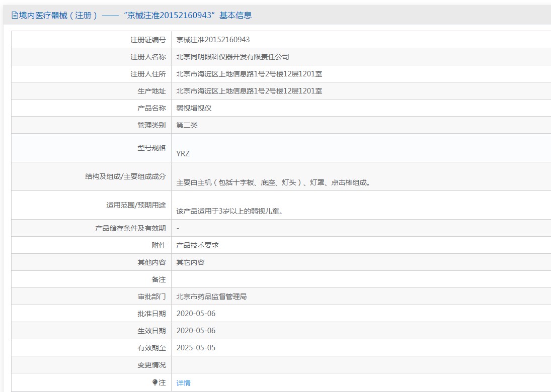The image size is (551, 392).
Task: Click the model specification value YRZ
Action: (183, 154)
